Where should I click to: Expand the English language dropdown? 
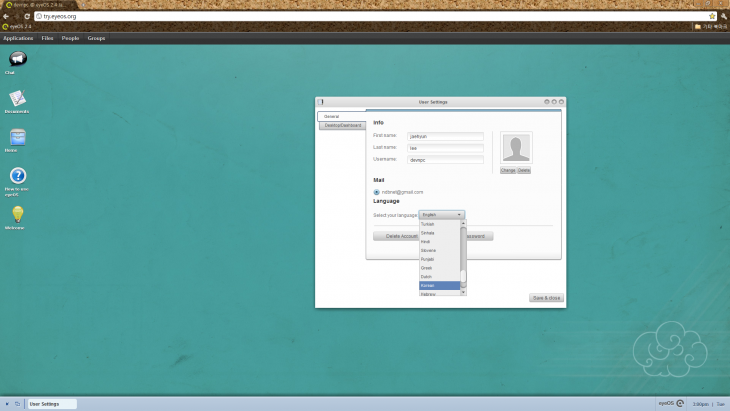tap(441, 215)
